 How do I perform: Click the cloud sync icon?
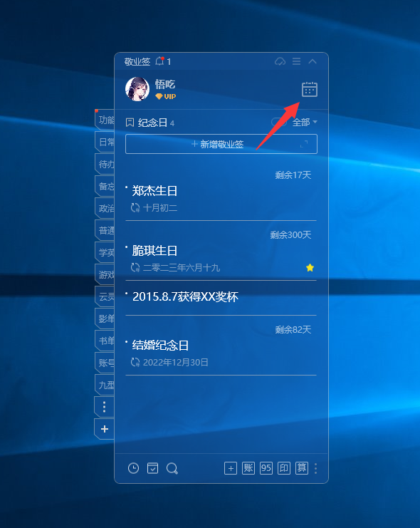[x=280, y=61]
